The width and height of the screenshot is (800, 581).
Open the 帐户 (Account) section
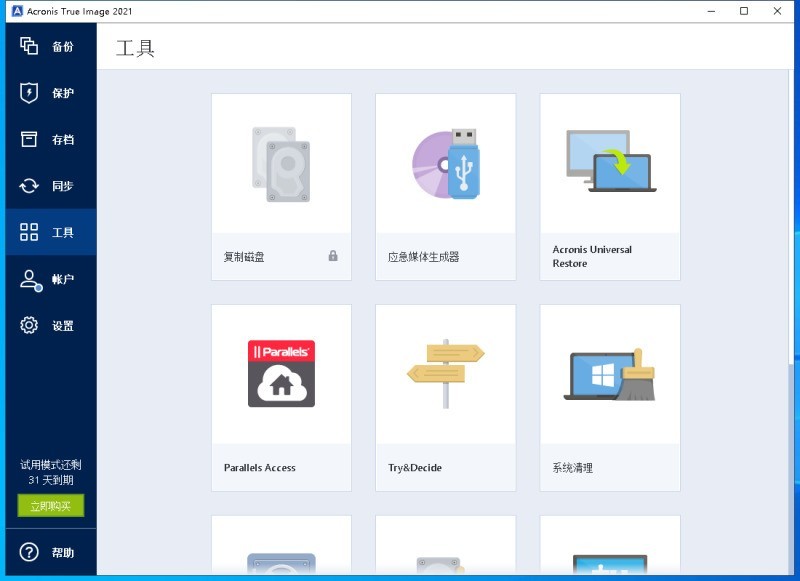(48, 279)
